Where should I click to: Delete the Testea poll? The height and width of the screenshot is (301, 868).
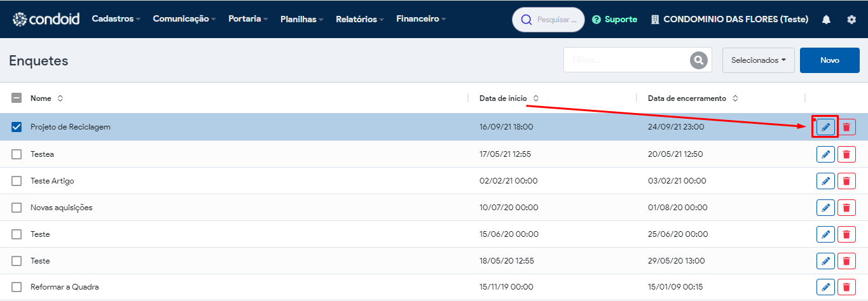[846, 154]
